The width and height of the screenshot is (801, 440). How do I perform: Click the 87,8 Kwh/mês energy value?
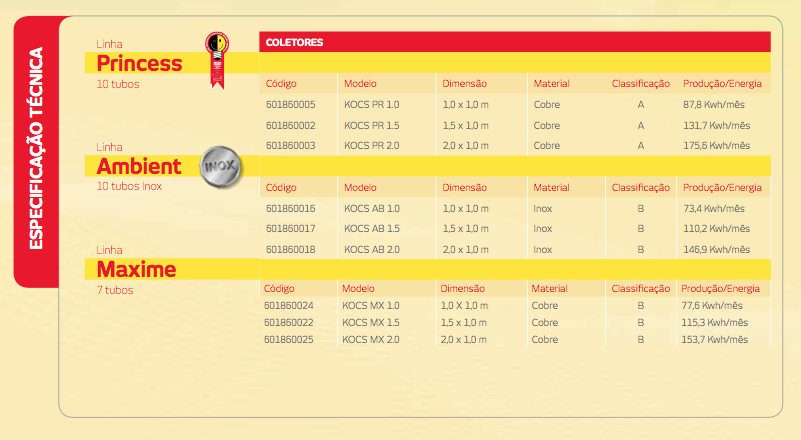(716, 105)
